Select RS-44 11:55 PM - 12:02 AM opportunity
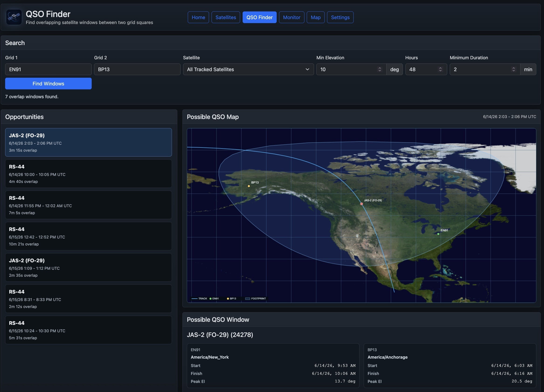Viewport: 544px width, 392px height. coord(88,205)
